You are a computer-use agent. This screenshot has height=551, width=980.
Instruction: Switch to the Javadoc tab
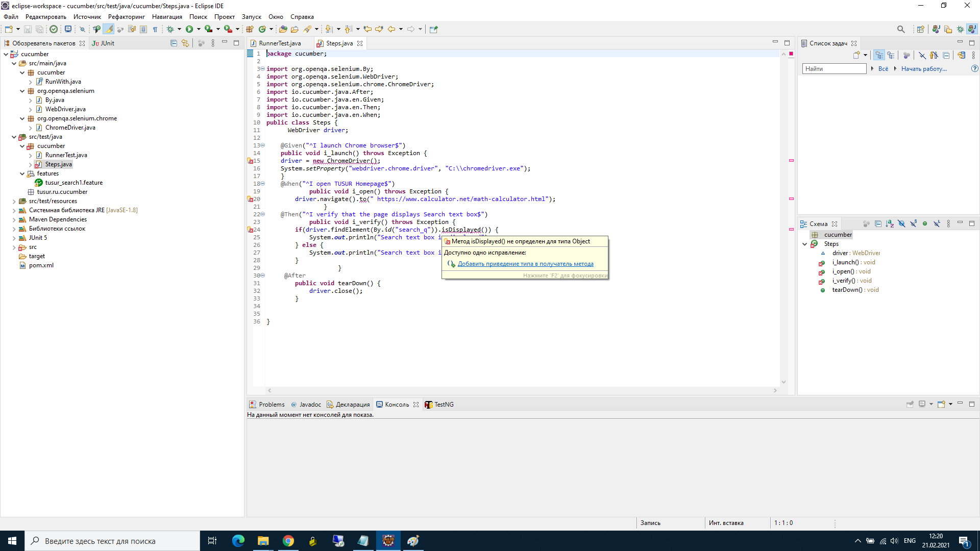point(306,404)
